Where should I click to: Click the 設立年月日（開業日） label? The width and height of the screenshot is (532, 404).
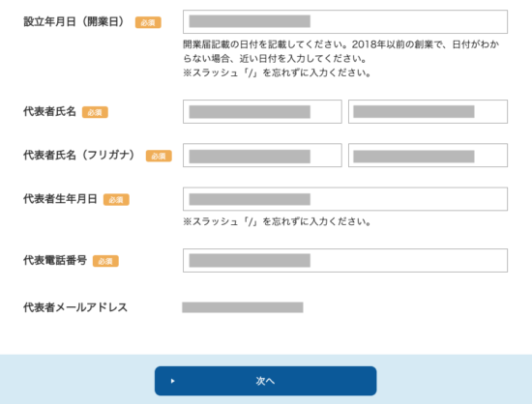pos(74,21)
